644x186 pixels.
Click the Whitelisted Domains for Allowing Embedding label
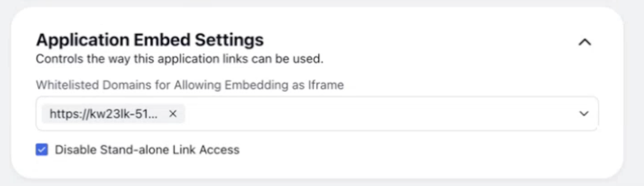(190, 85)
